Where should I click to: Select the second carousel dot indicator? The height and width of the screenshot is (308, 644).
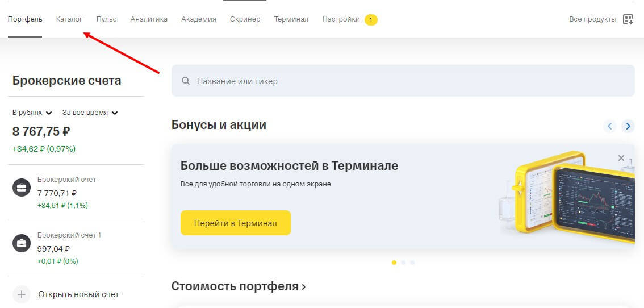403,263
